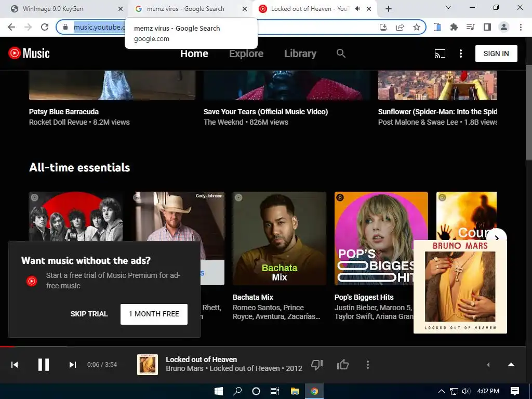The height and width of the screenshot is (399, 532).
Task: Click the Bruno Mars mini player album art
Action: (x=460, y=287)
